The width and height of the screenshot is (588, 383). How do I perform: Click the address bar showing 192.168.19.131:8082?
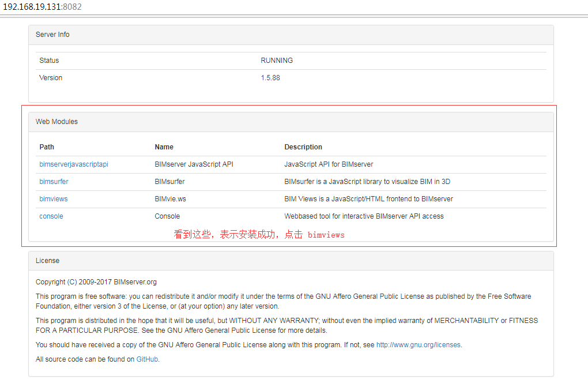click(44, 6)
